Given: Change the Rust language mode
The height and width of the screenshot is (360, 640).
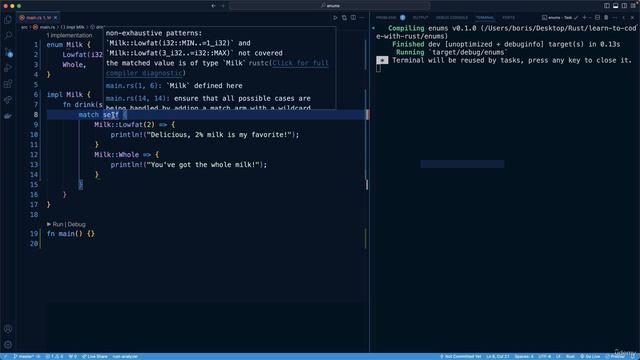Looking at the screenshot, I should coord(570,356).
